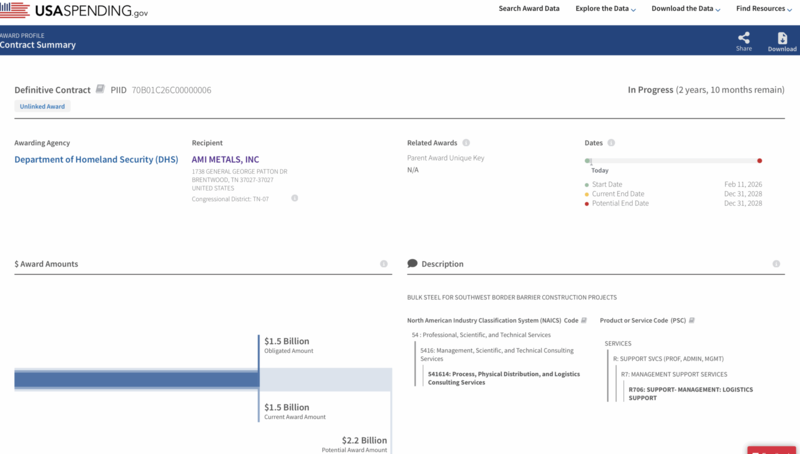Image resolution: width=800 pixels, height=454 pixels.
Task: Click the 5416 Management Consulting Services entry
Action: [497, 355]
